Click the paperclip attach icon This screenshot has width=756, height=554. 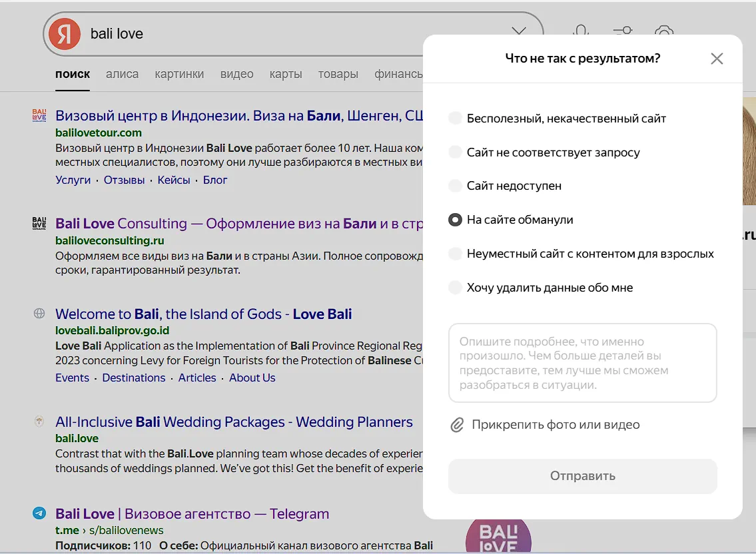point(457,425)
